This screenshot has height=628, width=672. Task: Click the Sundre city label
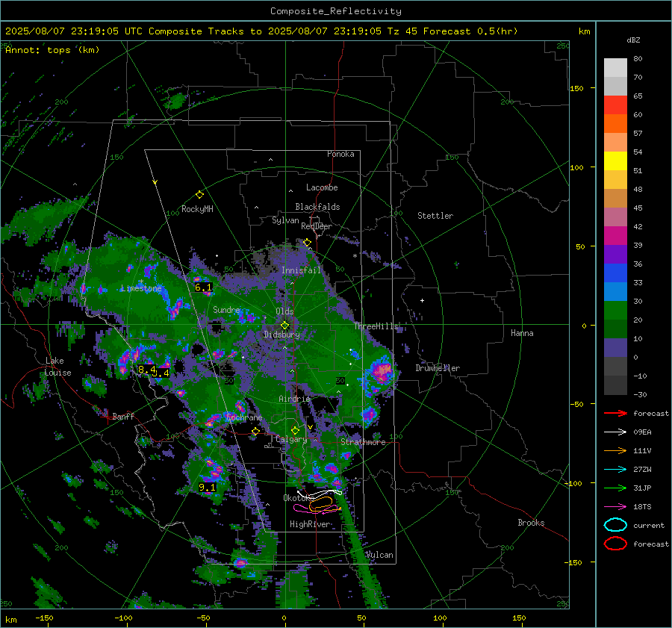[x=226, y=309]
